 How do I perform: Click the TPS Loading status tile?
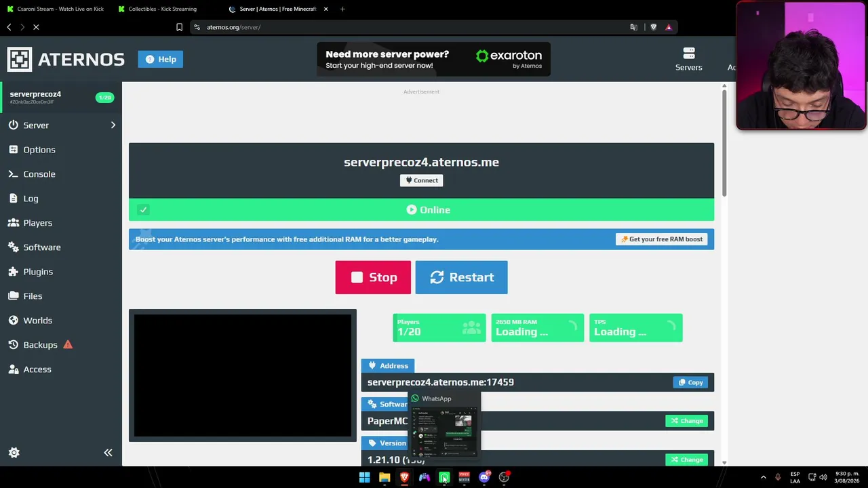(x=635, y=327)
